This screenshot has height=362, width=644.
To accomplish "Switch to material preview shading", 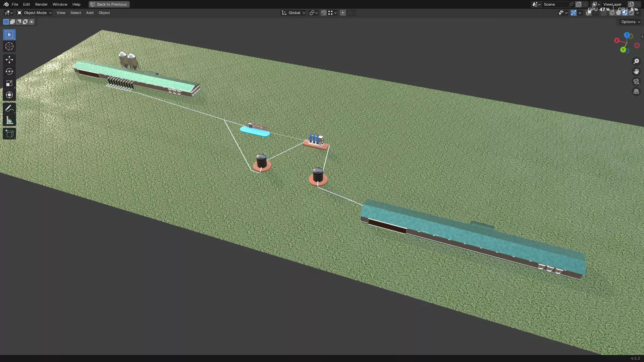I will click(x=625, y=13).
